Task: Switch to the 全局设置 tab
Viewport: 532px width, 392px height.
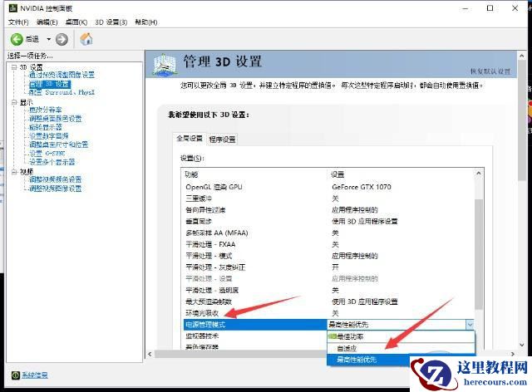Action: point(190,139)
